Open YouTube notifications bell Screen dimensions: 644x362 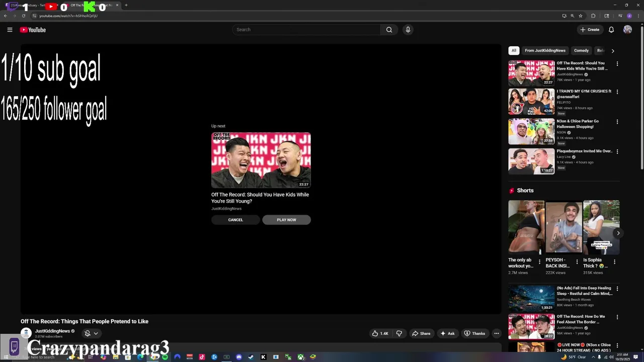pyautogui.click(x=611, y=30)
